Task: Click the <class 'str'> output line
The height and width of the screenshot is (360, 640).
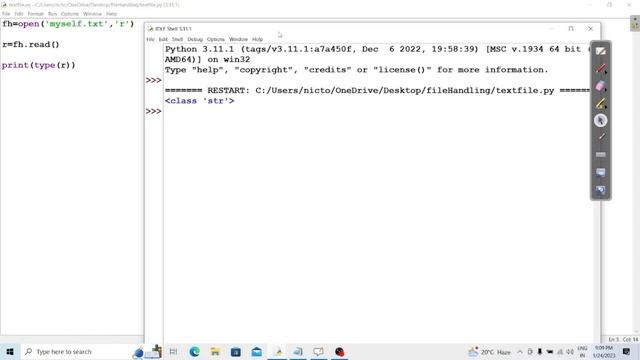Action: (x=200, y=101)
